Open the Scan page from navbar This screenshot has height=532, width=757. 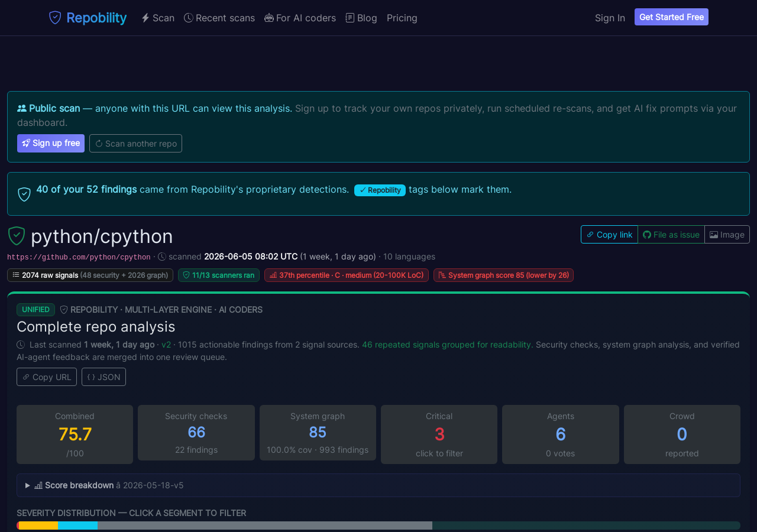tap(158, 18)
